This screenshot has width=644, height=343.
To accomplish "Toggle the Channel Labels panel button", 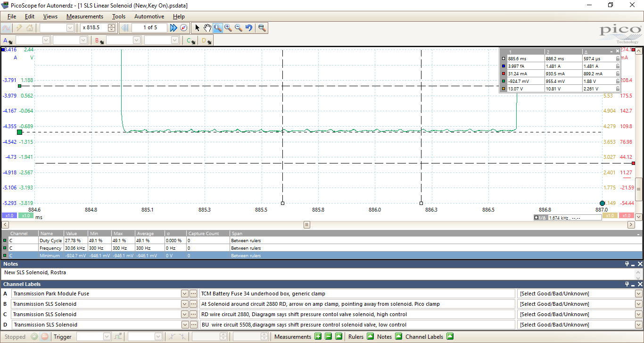I will tap(450, 336).
